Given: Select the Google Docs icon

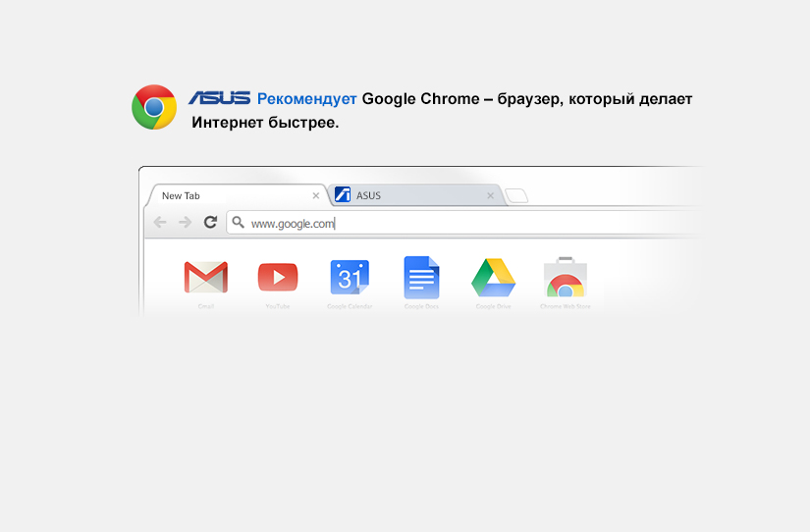Looking at the screenshot, I should tap(421, 278).
